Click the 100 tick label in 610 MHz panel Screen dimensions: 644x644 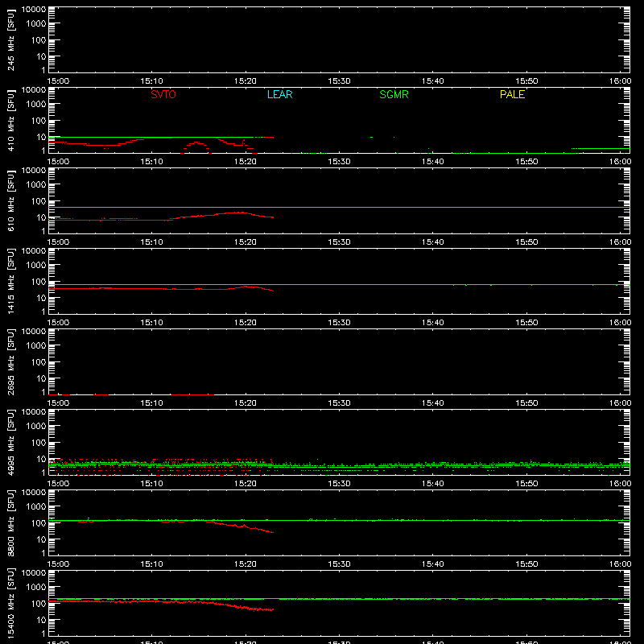click(x=39, y=200)
